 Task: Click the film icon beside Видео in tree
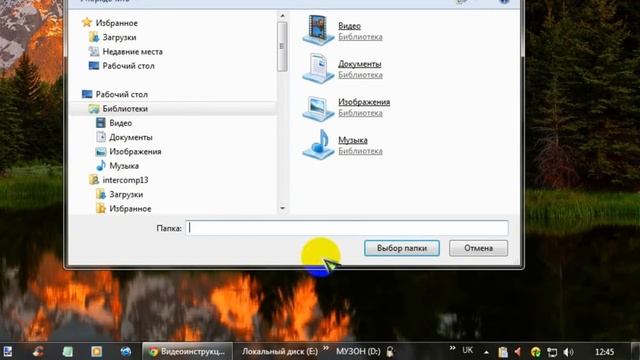100,122
